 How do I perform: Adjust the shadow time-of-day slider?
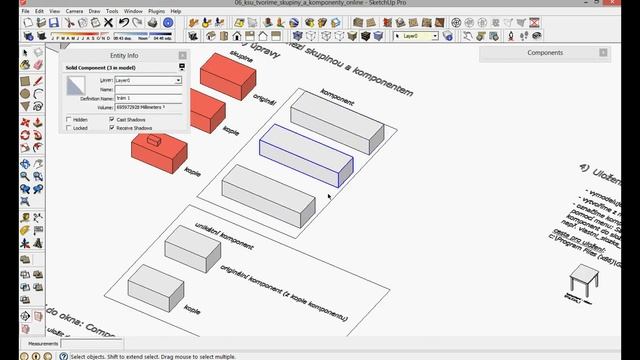(x=143, y=36)
